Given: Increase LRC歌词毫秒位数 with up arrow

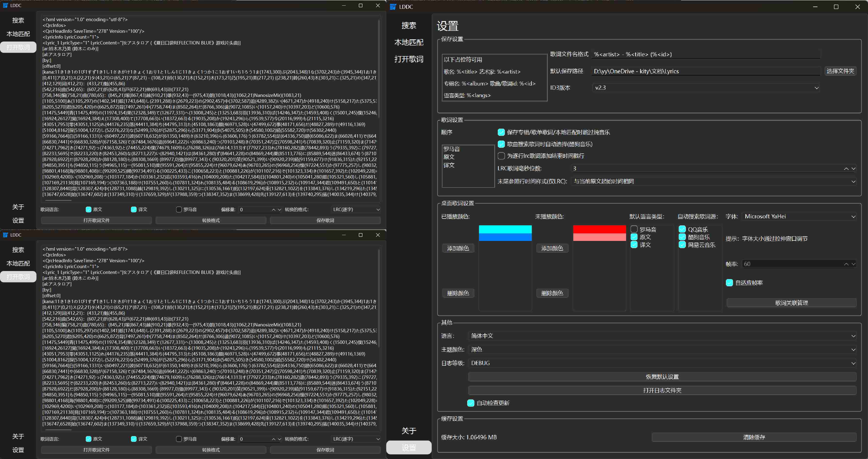Looking at the screenshot, I should point(846,169).
